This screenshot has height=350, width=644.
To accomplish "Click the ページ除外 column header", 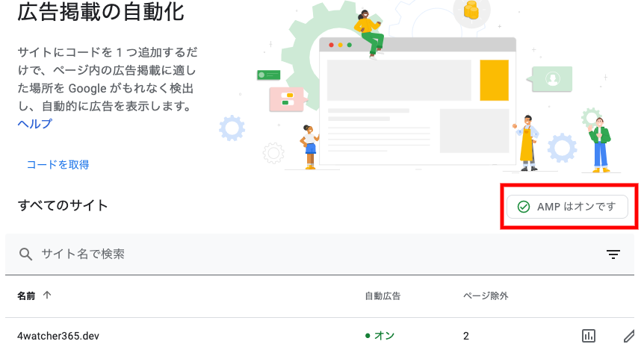I will (x=486, y=296).
